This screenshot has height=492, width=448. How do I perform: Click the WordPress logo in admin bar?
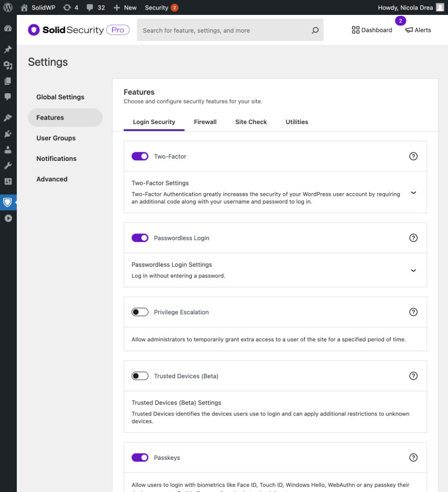click(8, 8)
